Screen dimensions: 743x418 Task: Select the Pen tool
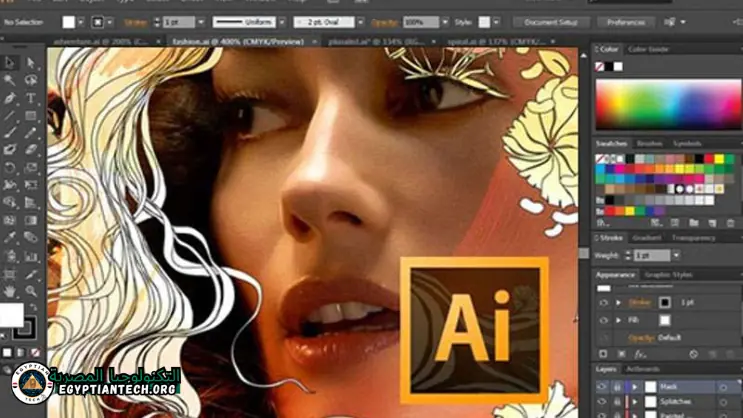click(x=9, y=98)
